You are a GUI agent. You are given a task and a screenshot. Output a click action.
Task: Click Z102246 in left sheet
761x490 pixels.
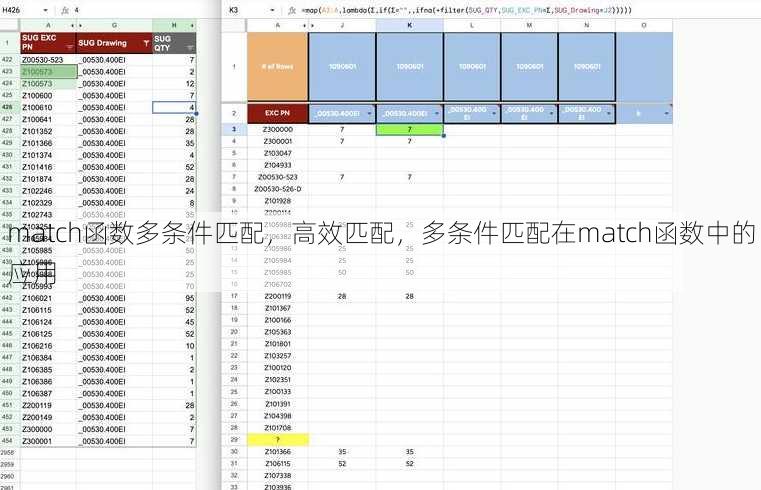(37, 191)
